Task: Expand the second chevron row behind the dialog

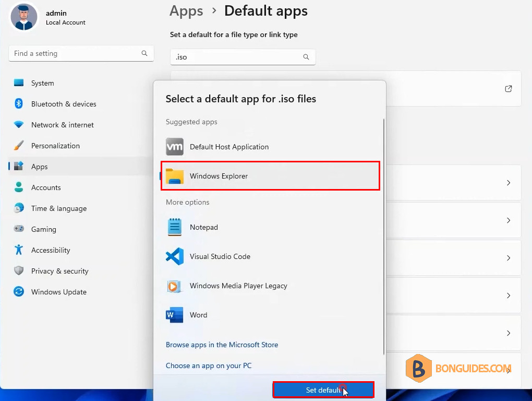Action: [508, 220]
